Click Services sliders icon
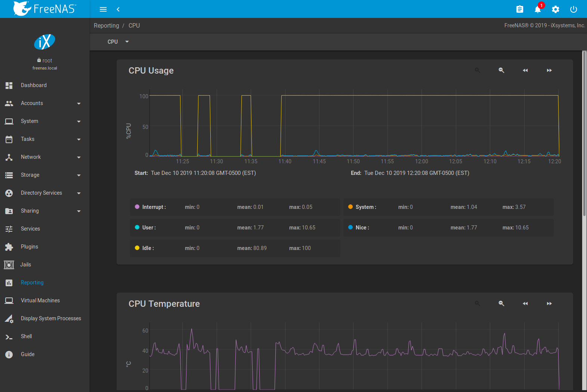 click(x=9, y=229)
